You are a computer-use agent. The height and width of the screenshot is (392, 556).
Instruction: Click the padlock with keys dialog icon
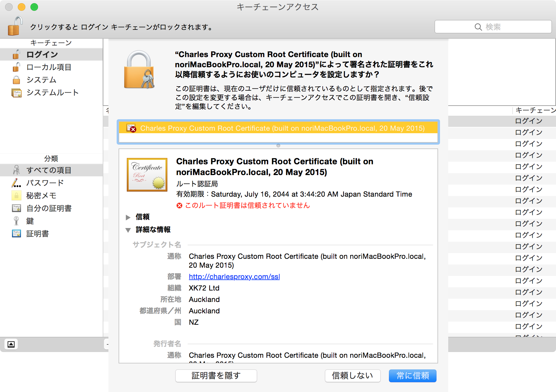pyautogui.click(x=139, y=70)
